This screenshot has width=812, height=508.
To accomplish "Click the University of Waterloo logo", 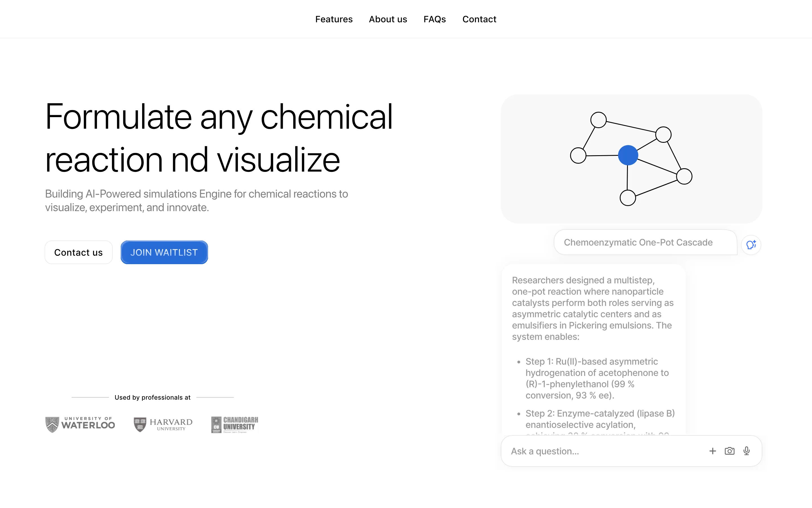I will (x=80, y=424).
